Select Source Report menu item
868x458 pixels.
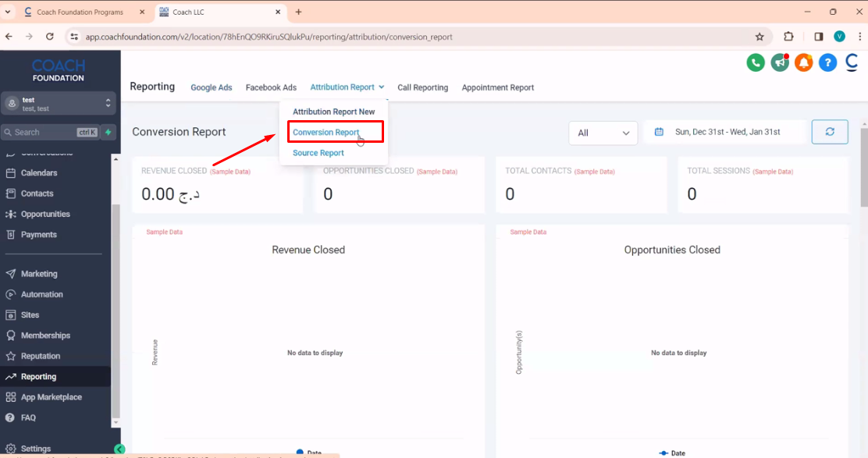pos(318,153)
